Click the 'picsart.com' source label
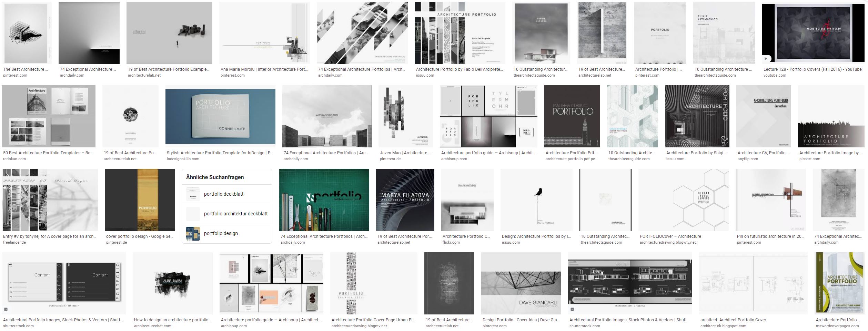The width and height of the screenshot is (868, 331). 810,159
